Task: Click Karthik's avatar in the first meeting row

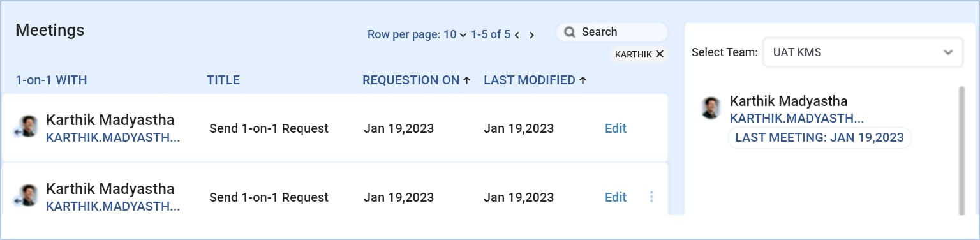Action: (x=27, y=126)
